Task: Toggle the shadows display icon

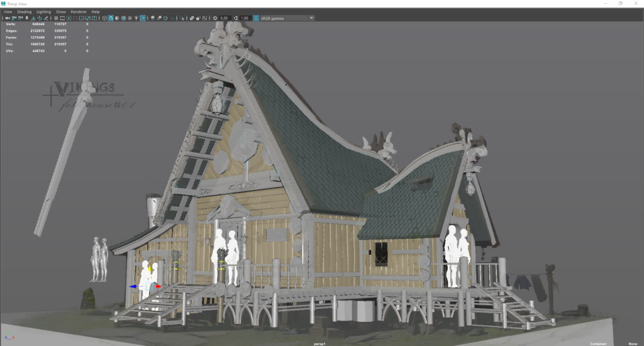Action: [143, 18]
